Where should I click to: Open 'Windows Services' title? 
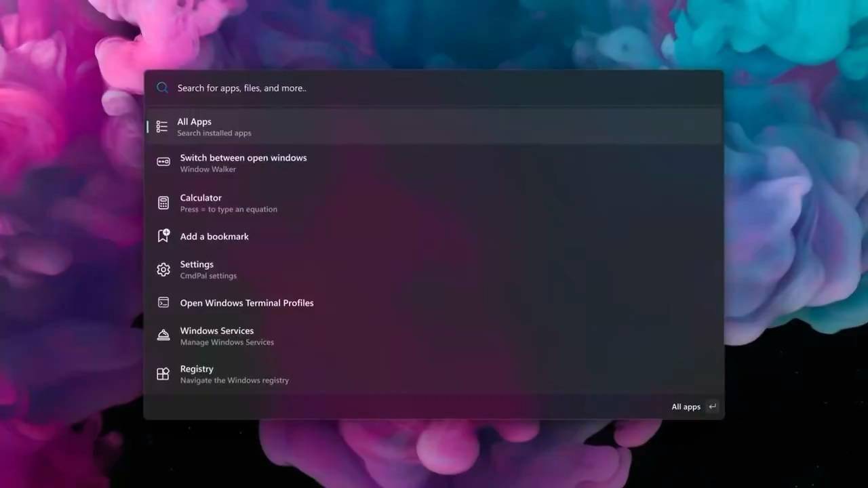pyautogui.click(x=217, y=331)
